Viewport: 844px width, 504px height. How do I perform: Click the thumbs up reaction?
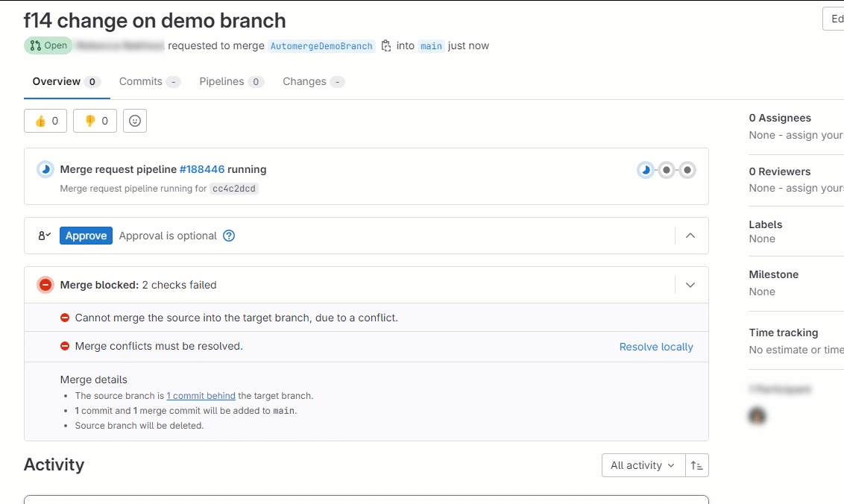pyautogui.click(x=45, y=121)
